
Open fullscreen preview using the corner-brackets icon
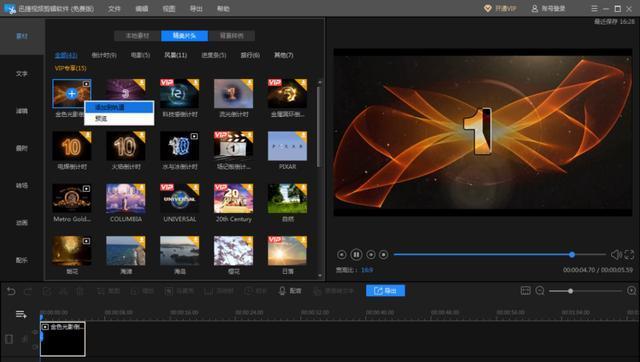[x=629, y=255]
